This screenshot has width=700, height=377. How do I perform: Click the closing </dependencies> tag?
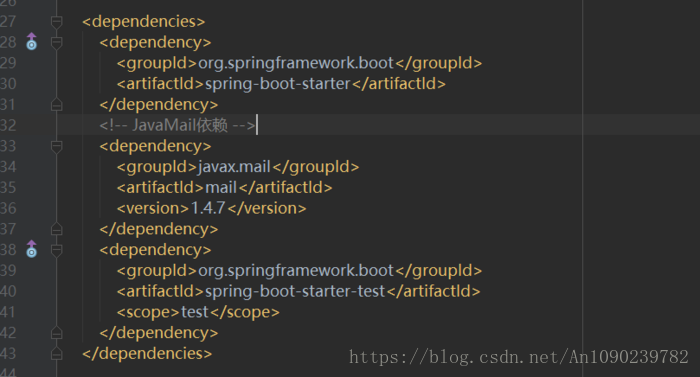click(x=147, y=353)
